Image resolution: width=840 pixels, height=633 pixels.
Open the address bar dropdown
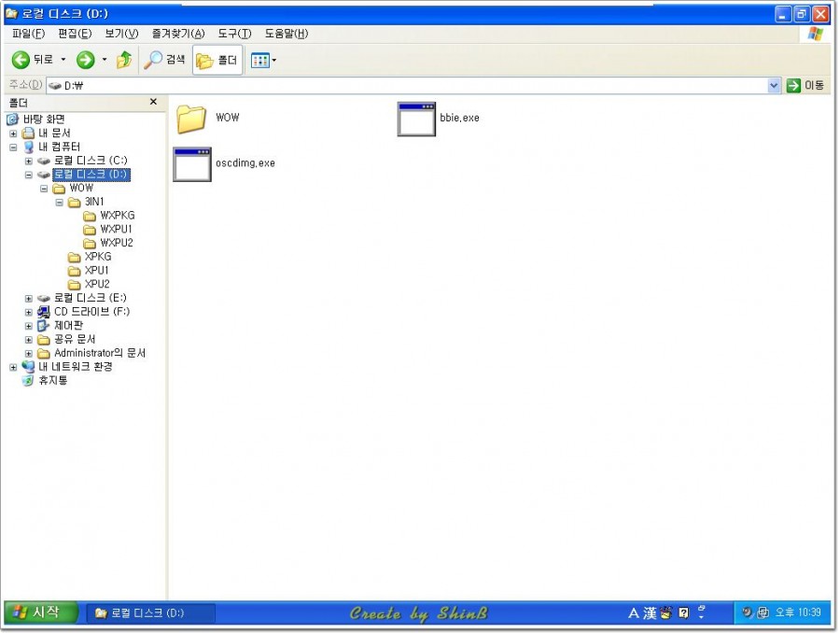(774, 85)
